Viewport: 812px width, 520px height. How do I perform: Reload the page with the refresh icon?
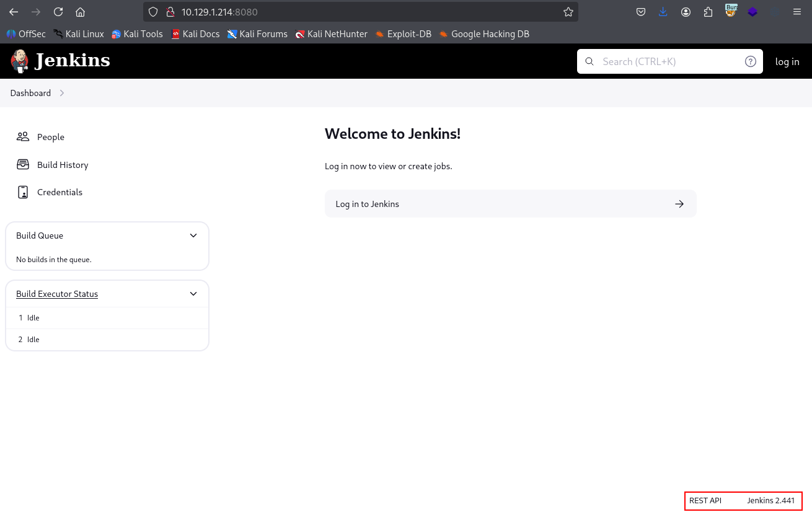[x=58, y=12]
